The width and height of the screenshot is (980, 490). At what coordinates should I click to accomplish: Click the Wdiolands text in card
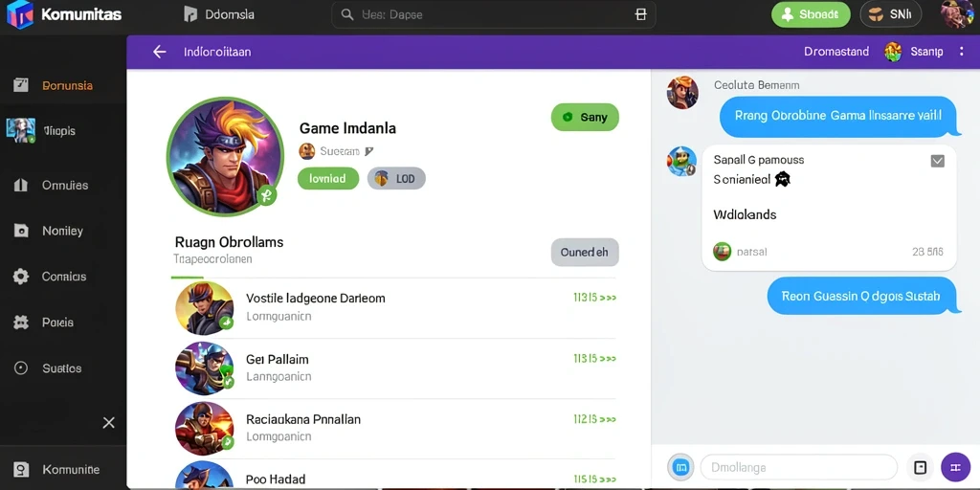coord(745,215)
